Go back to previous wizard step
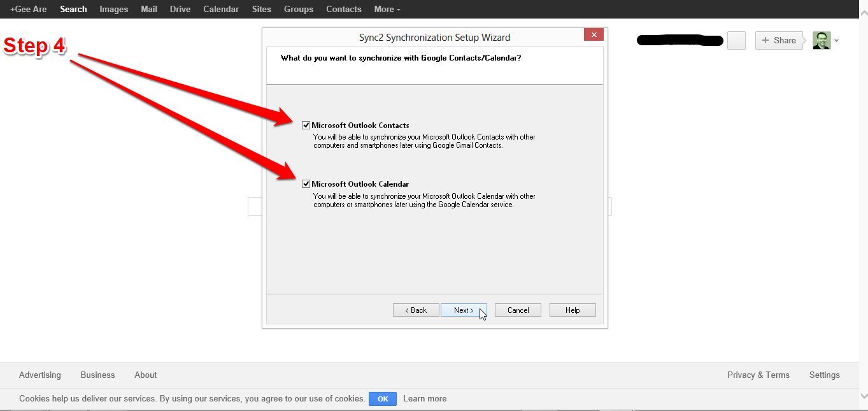 (416, 310)
